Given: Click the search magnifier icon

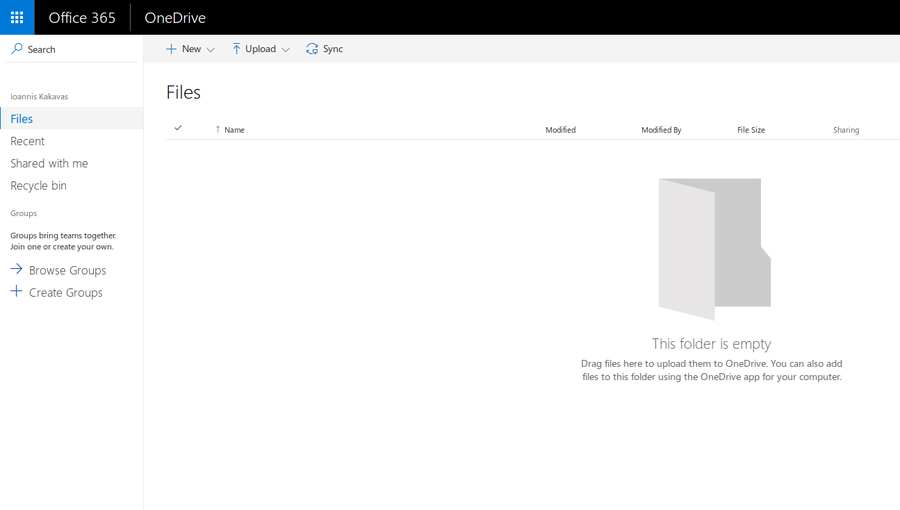Looking at the screenshot, I should click(17, 48).
